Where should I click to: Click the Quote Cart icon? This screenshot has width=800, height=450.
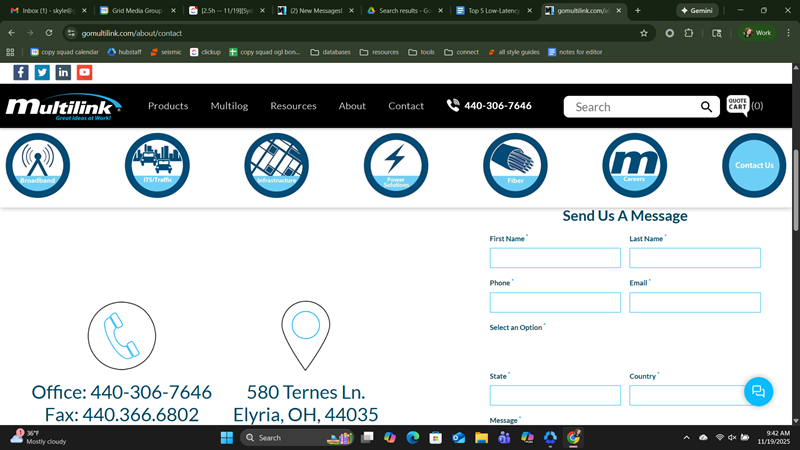738,106
